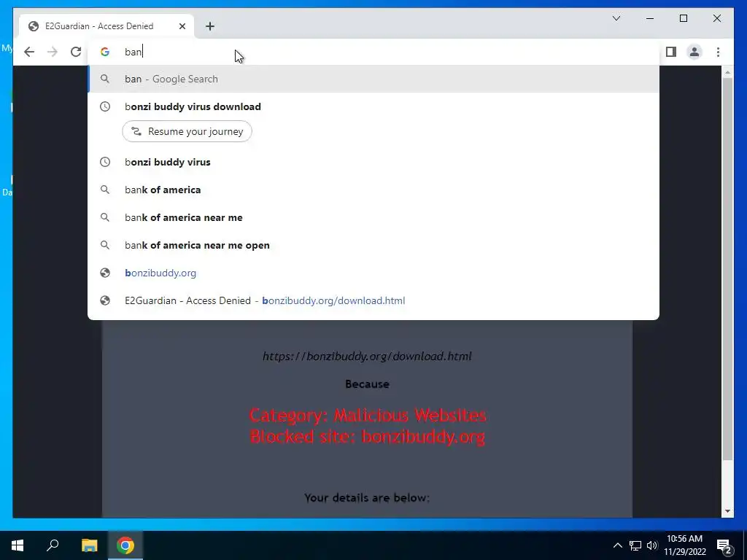Click 'Category: Malicious Websites' text
Screen dimensions: 747x560
coord(368,415)
